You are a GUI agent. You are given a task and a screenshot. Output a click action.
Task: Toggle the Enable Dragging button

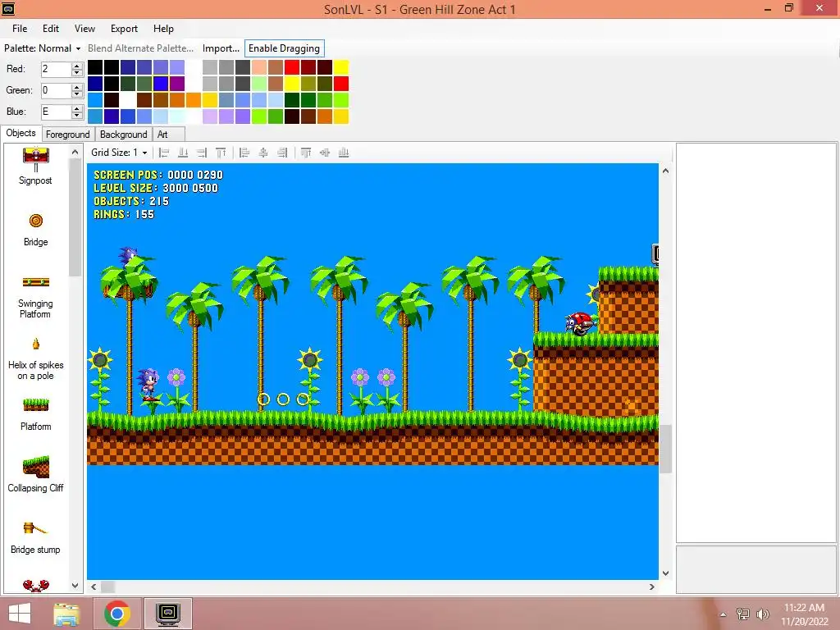click(x=284, y=48)
